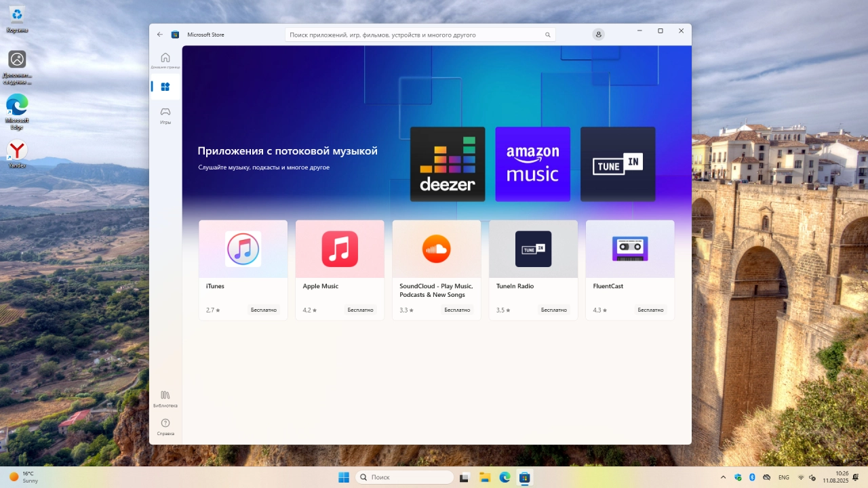Select the Yandex desktop shortcut
Image resolution: width=868 pixels, height=488 pixels.
17,155
